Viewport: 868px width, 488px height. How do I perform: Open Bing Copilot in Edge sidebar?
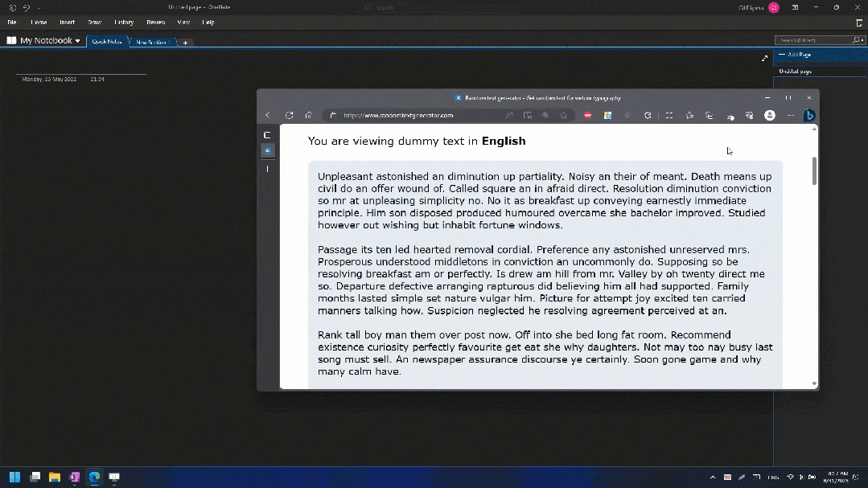tap(808, 115)
